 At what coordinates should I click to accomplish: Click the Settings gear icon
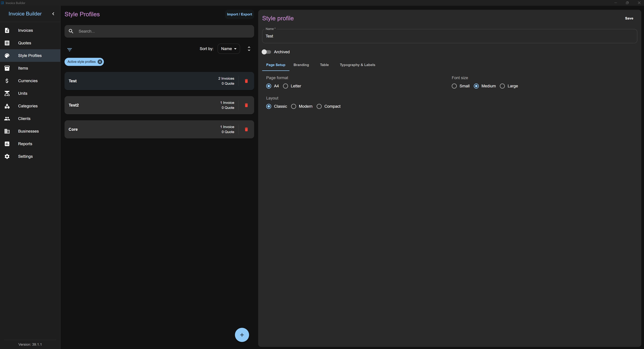pyautogui.click(x=7, y=156)
